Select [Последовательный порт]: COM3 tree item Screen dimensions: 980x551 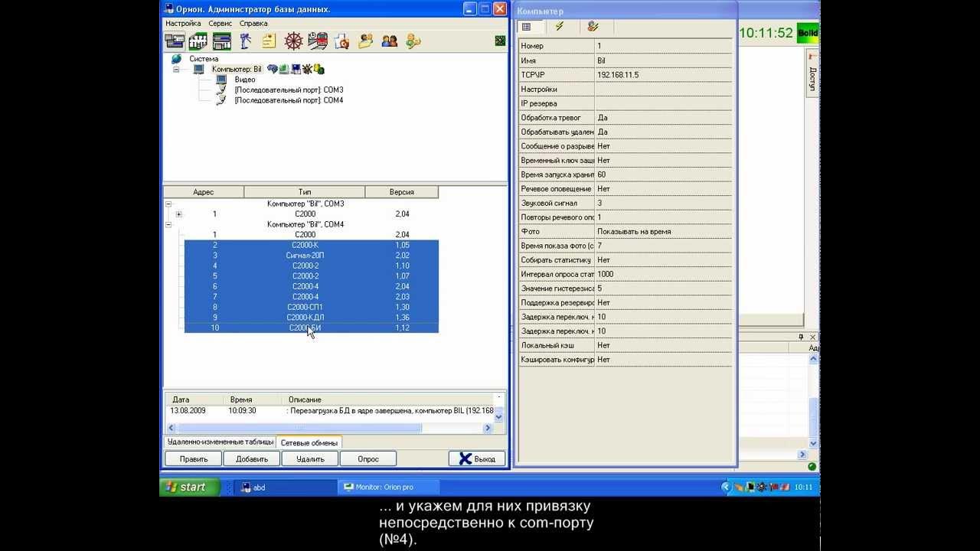(x=289, y=90)
